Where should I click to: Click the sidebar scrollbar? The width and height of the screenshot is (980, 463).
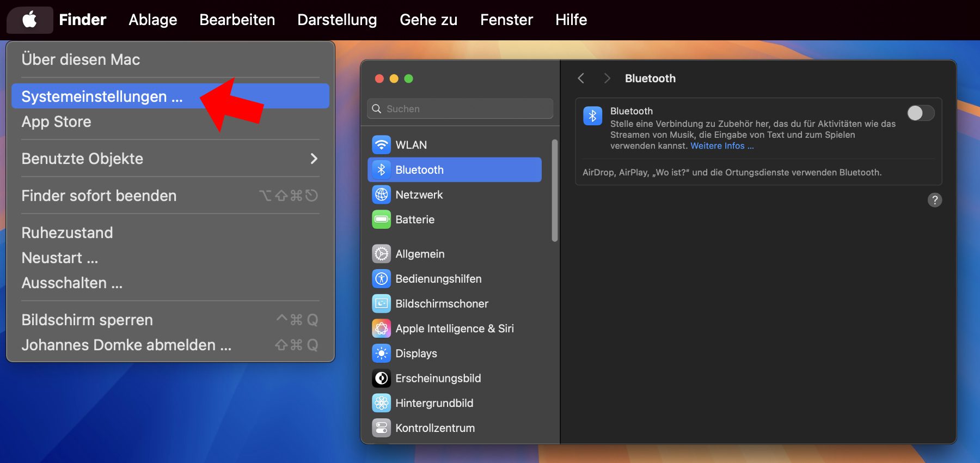point(554,191)
